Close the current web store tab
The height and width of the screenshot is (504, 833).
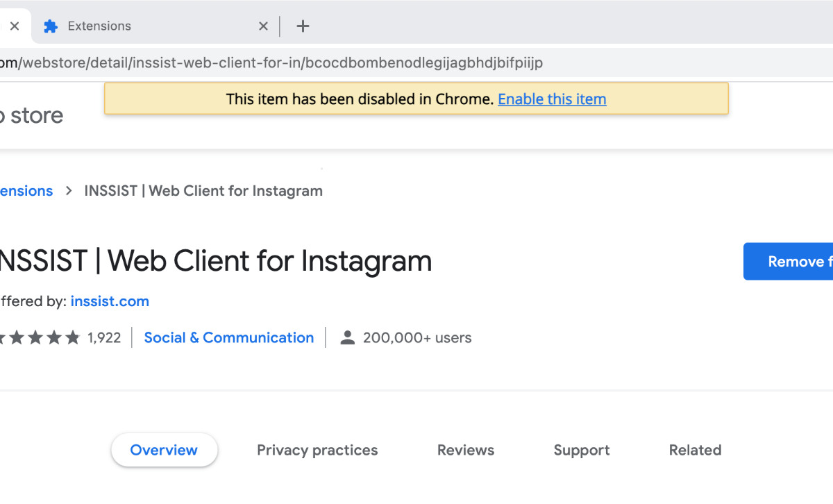15,26
